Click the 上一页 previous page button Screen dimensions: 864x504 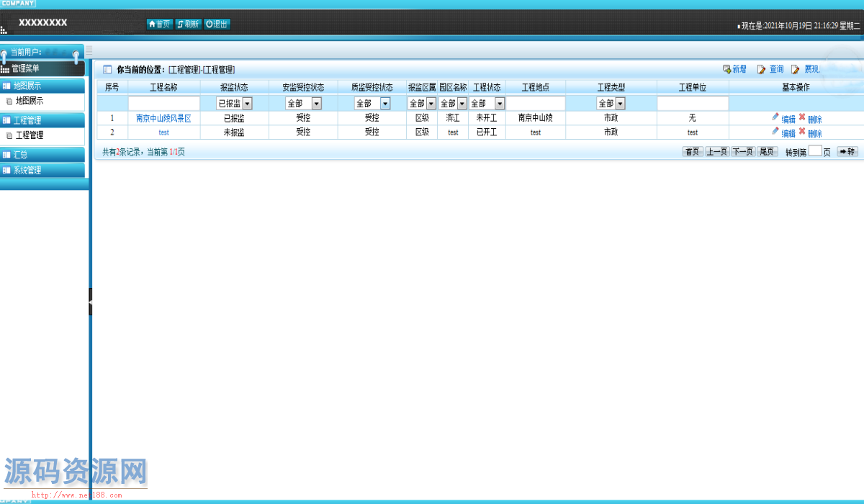tap(717, 152)
